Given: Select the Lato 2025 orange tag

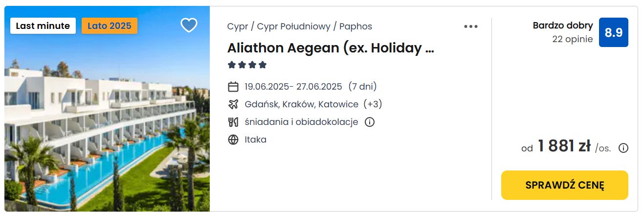Looking at the screenshot, I should pyautogui.click(x=110, y=26).
